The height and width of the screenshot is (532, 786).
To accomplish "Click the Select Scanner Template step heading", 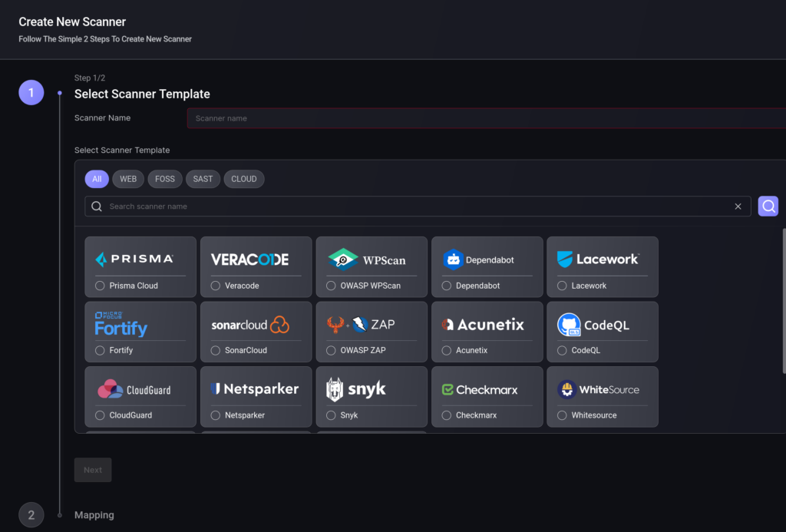I will [x=142, y=94].
